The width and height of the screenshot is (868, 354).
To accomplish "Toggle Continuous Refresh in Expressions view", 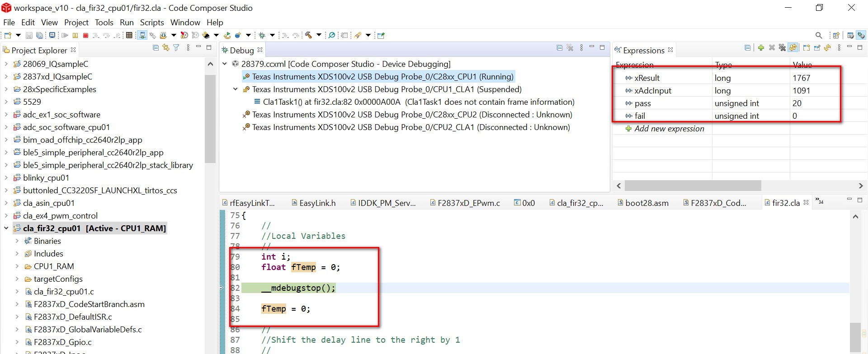I will pos(793,47).
